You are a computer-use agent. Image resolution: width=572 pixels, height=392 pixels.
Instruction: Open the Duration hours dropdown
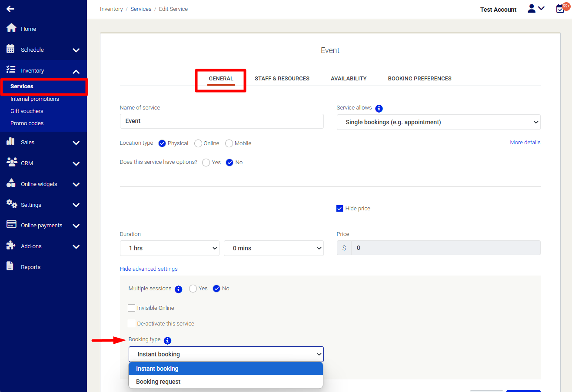[x=170, y=248]
